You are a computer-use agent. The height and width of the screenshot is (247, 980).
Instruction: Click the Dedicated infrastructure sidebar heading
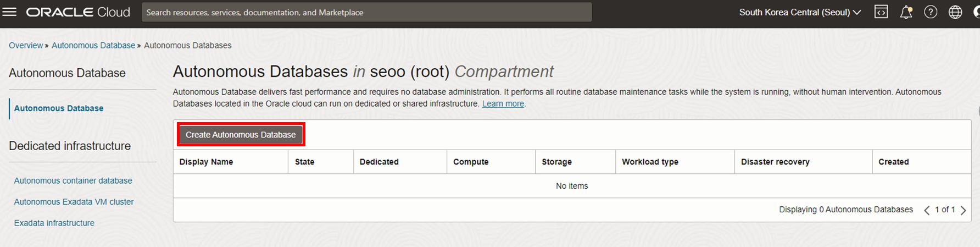[x=70, y=146]
